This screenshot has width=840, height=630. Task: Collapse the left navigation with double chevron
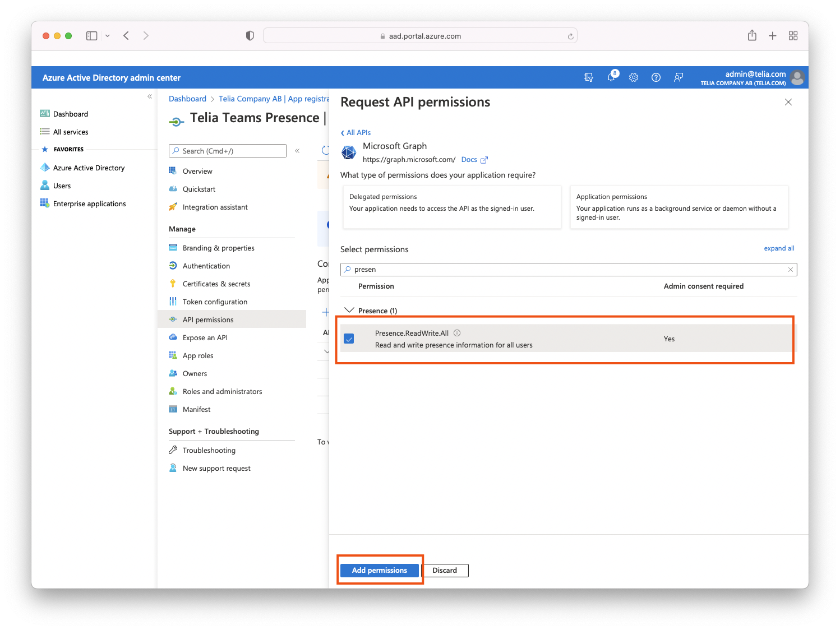(x=150, y=96)
